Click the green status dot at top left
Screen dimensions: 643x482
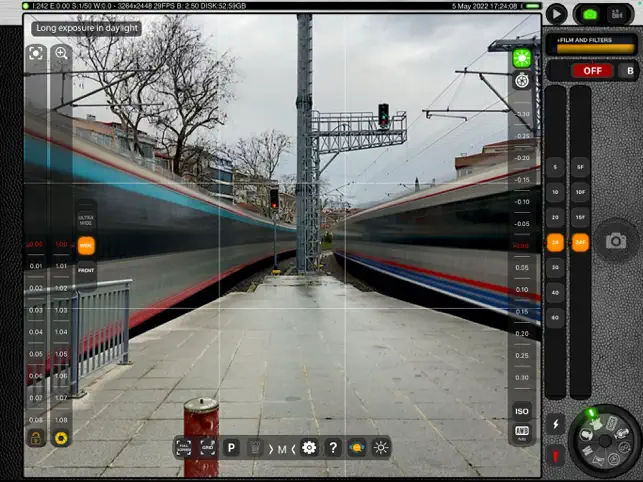click(26, 6)
